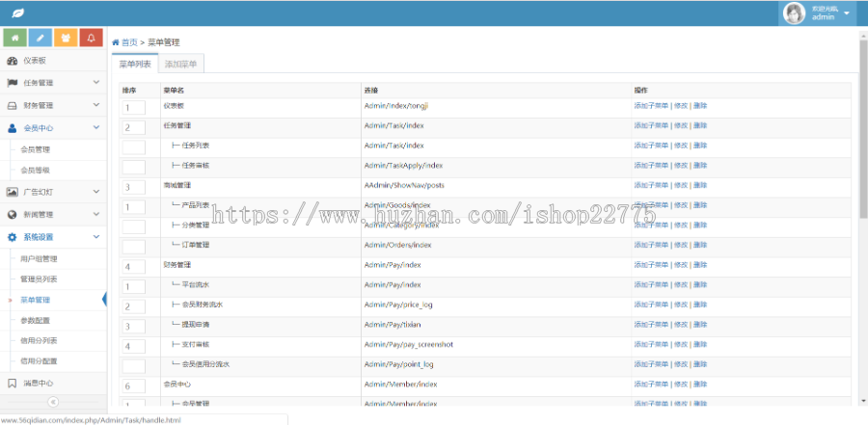The height and width of the screenshot is (425, 868).
Task: Click the blue pencil edit shortcut button
Action: [x=41, y=38]
